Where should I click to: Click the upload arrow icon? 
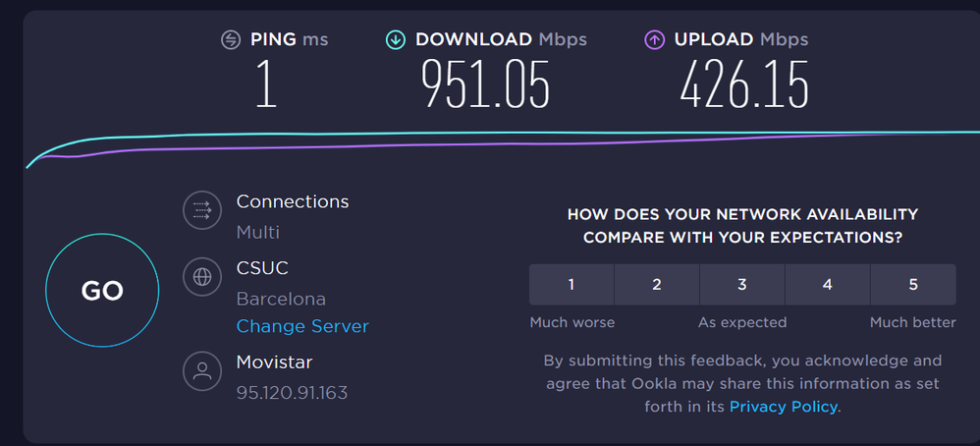654,40
